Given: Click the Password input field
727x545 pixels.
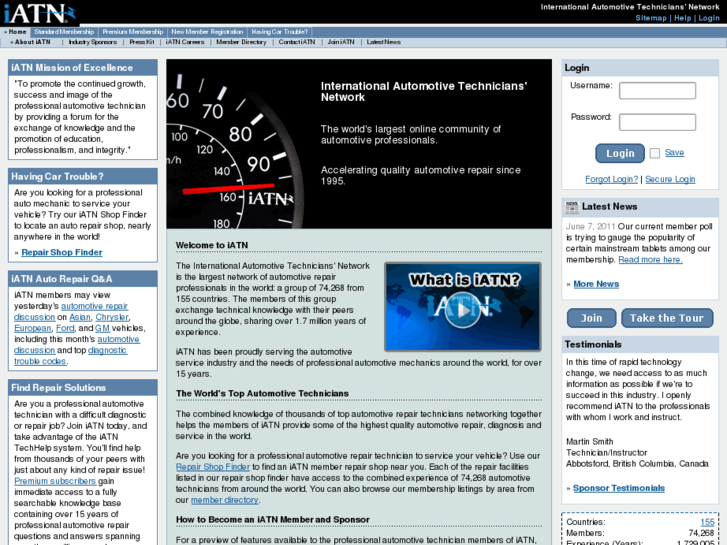Looking at the screenshot, I should (657, 122).
